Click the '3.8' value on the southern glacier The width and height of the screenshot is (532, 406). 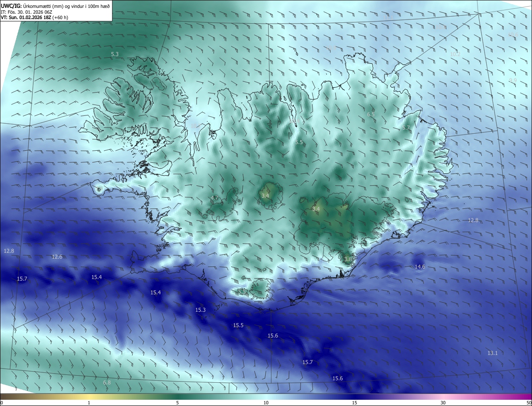(x=348, y=259)
